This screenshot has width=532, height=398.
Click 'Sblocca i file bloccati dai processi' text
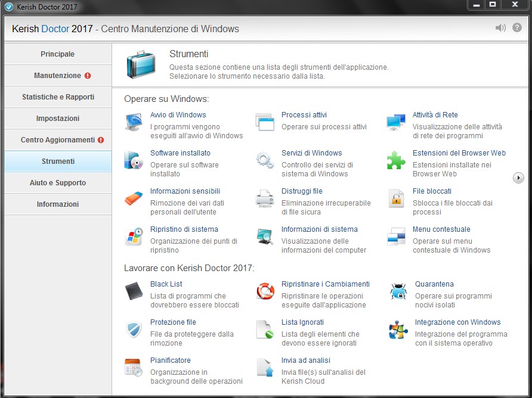click(x=452, y=207)
